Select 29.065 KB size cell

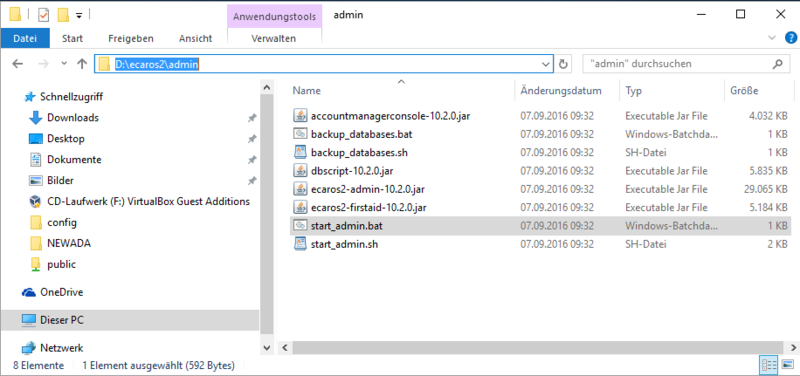coord(766,189)
